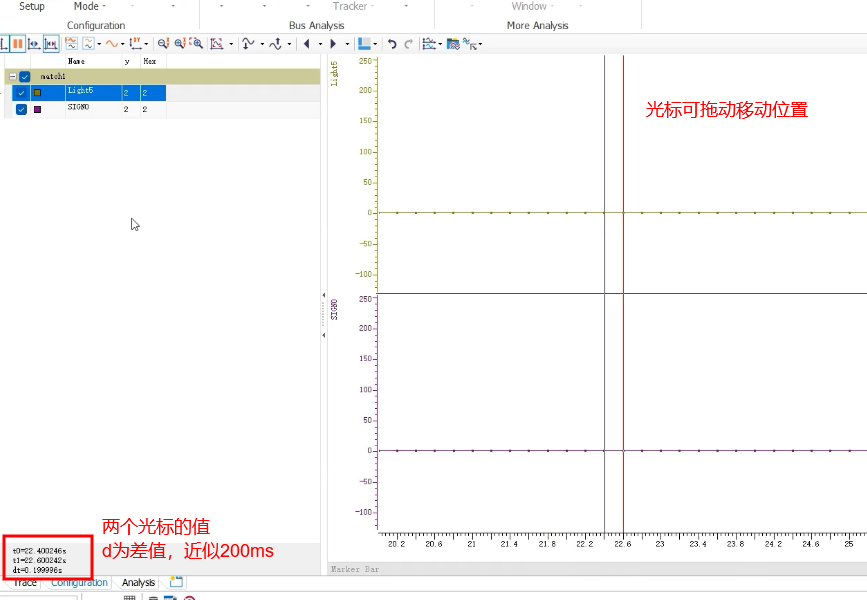
Task: Click the left-pointing navigation arrow icon
Action: pos(306,44)
